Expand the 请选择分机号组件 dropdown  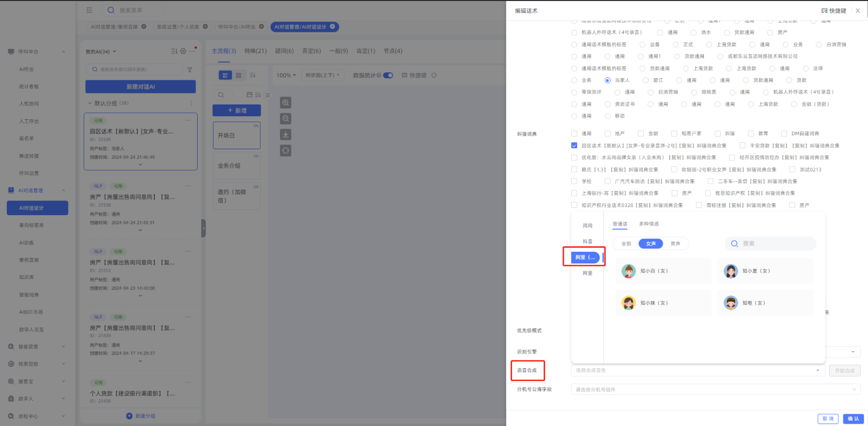715,390
